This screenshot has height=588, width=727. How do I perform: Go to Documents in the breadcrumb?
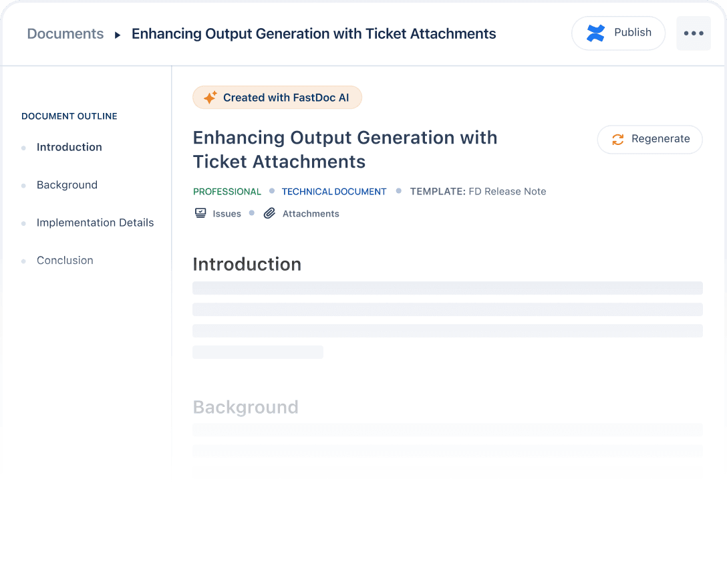(x=65, y=34)
